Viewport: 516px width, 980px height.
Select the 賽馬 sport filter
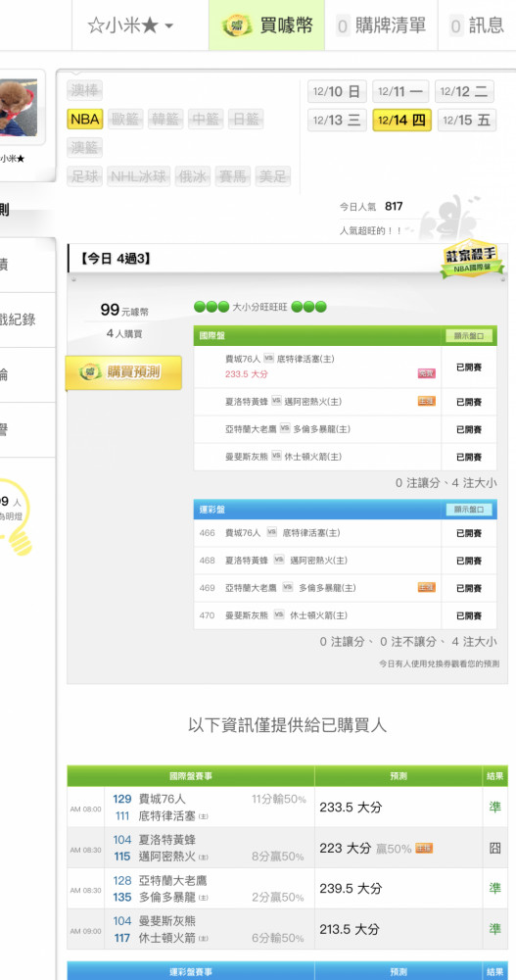232,176
